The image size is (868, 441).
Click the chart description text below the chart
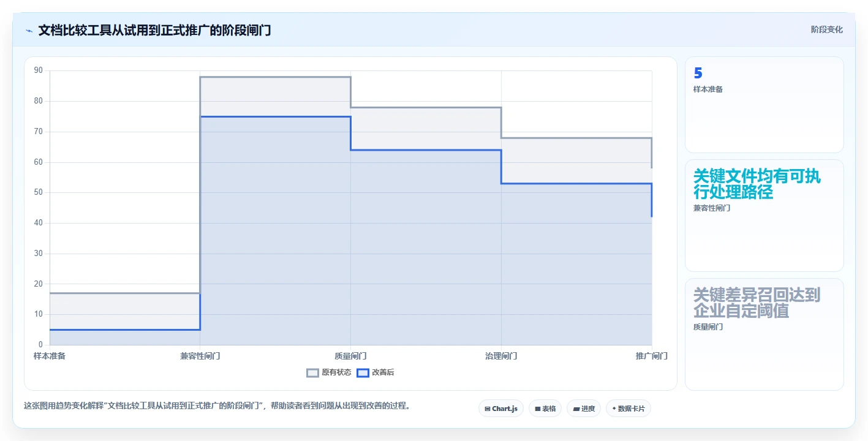point(217,405)
